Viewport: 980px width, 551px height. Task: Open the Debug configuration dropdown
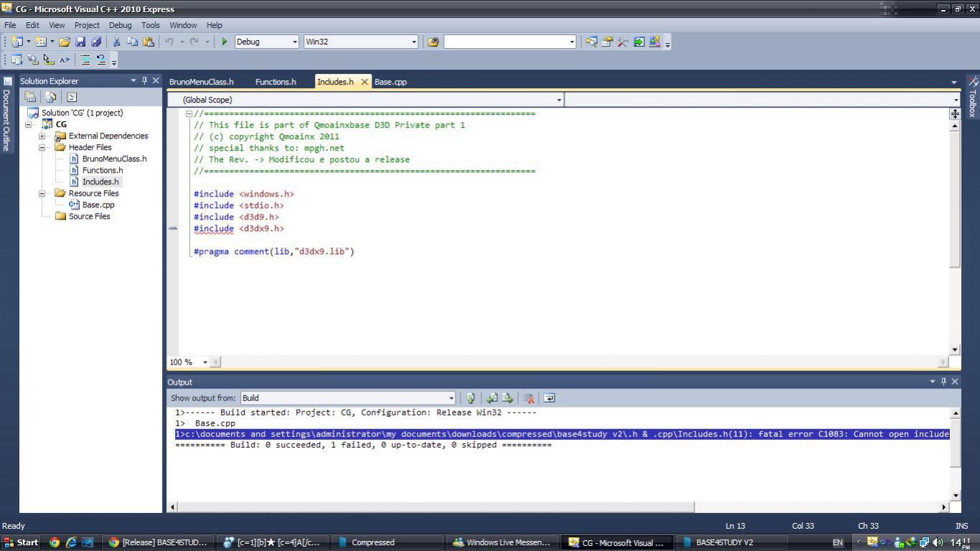[x=294, y=42]
